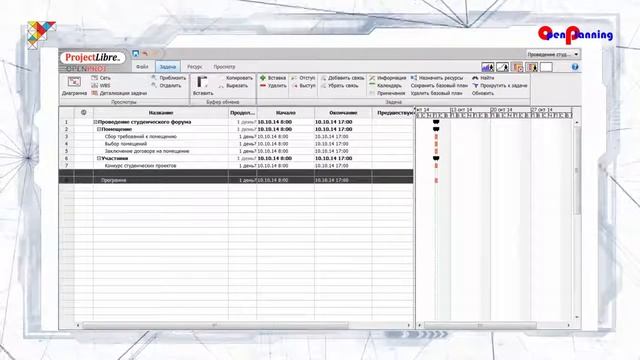Delete the task with Удалить

click(273, 85)
